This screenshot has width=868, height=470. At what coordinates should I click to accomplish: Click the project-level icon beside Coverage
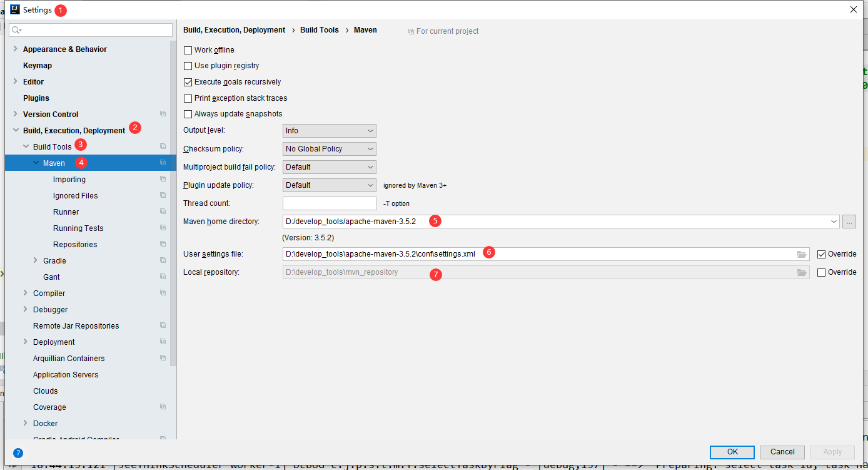pos(163,407)
